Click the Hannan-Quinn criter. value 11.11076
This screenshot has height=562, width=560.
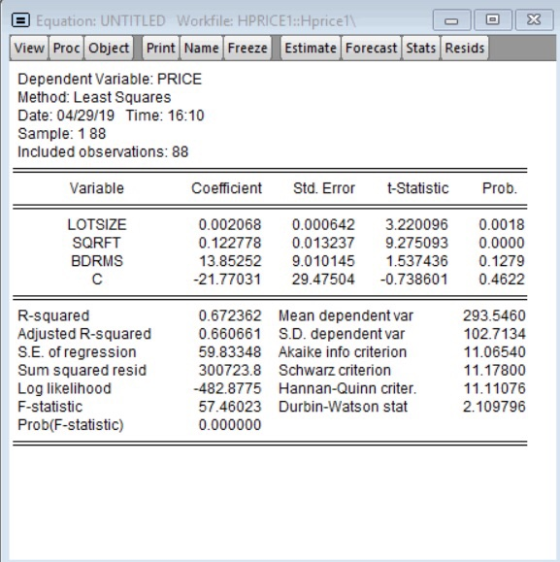[494, 389]
